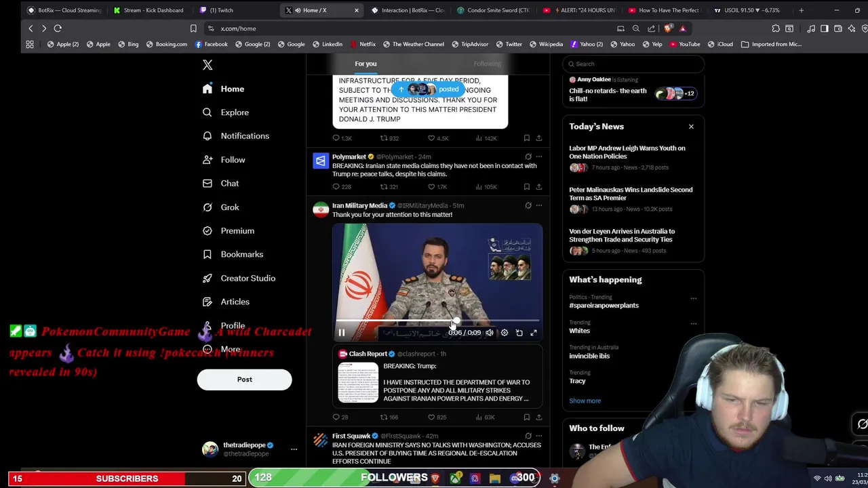Share the Polymarket post
868x488 pixels.
(539, 187)
